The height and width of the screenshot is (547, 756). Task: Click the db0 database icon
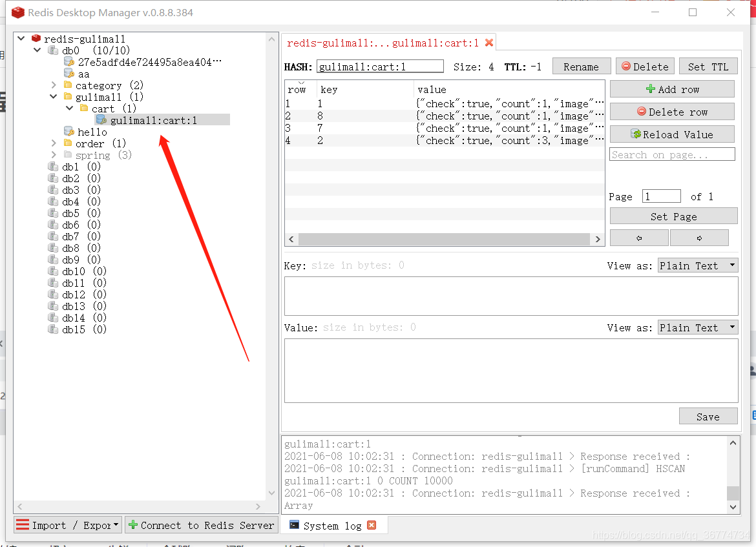pyautogui.click(x=53, y=50)
